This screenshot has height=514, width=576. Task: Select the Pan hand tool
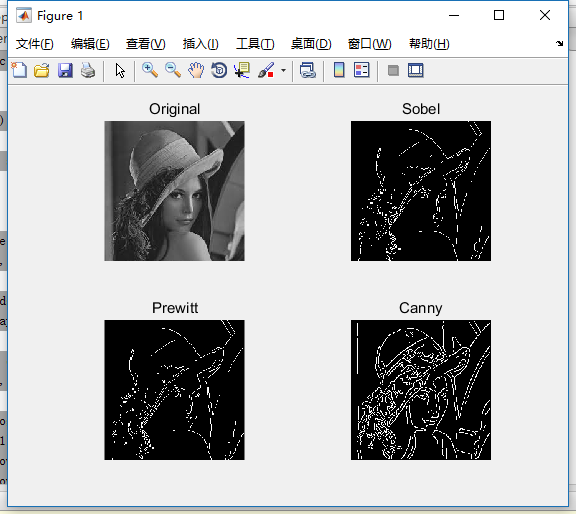coord(196,70)
